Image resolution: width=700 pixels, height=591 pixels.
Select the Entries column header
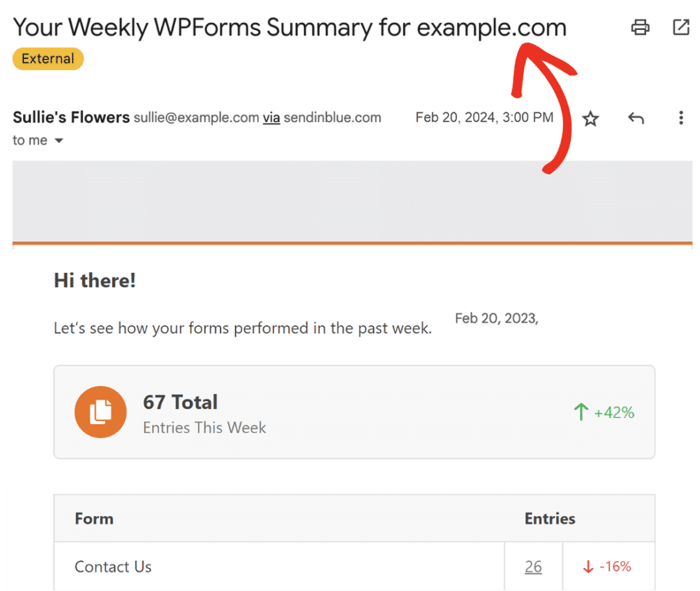(x=550, y=519)
